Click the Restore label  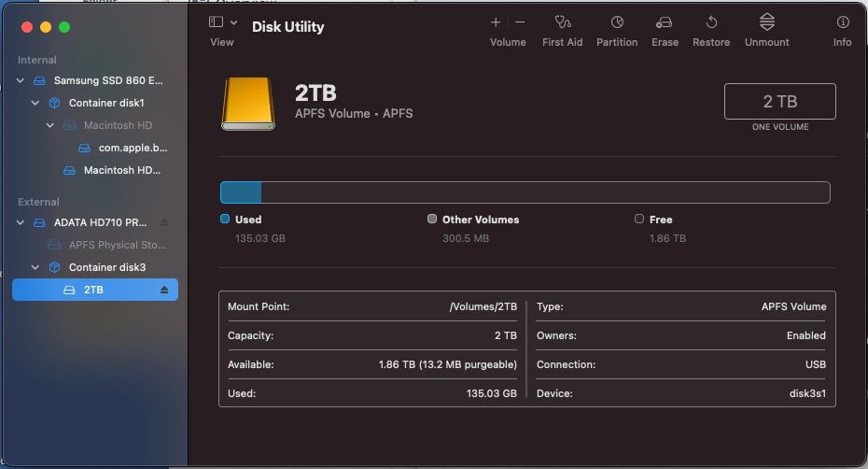[711, 42]
